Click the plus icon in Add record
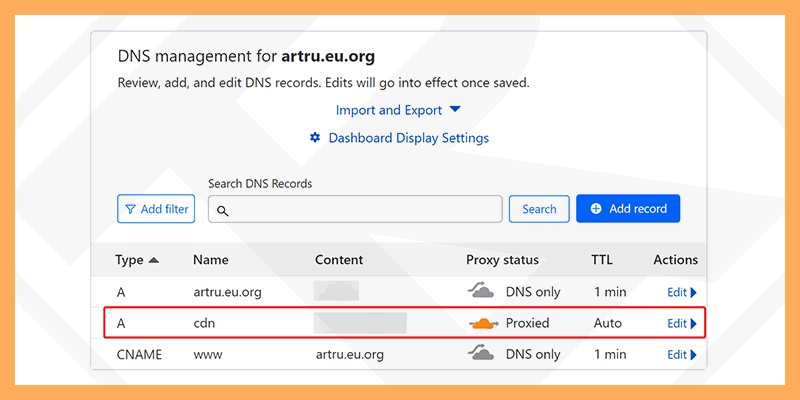Image resolution: width=800 pixels, height=400 pixels. (596, 209)
